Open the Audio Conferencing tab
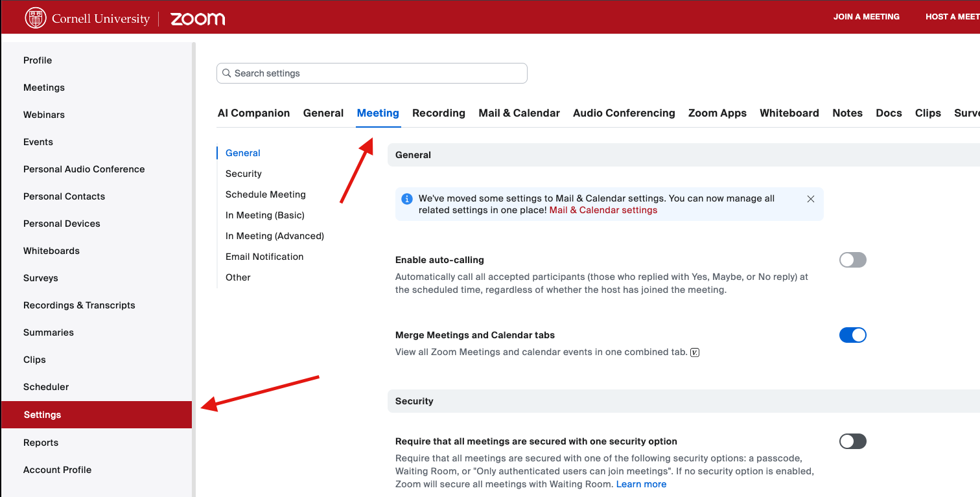 pos(624,113)
